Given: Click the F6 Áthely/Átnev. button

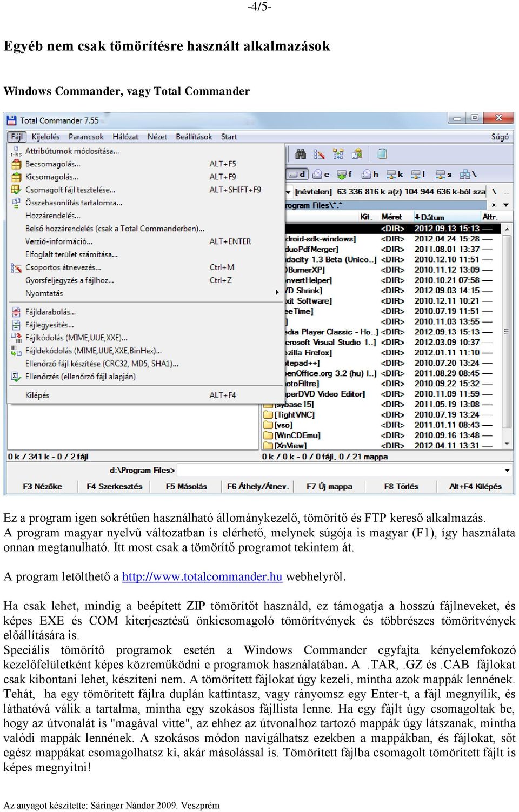Looking at the screenshot, I should pos(257,486).
